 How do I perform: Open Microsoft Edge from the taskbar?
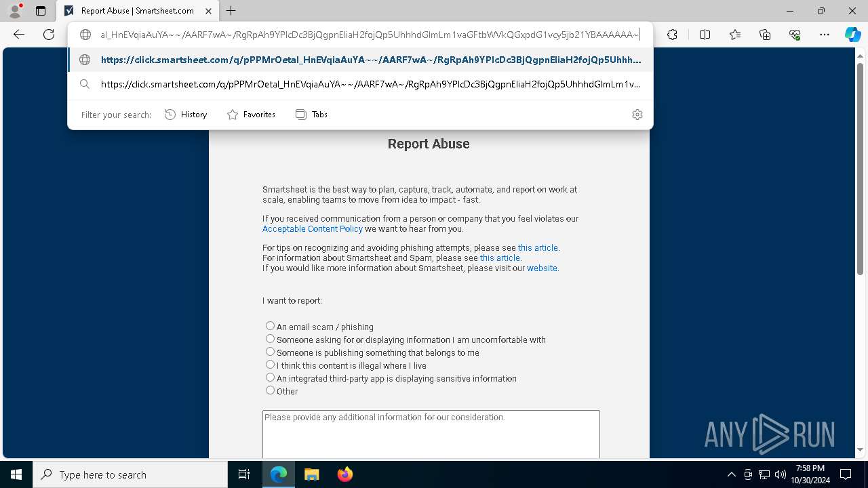[x=279, y=474]
